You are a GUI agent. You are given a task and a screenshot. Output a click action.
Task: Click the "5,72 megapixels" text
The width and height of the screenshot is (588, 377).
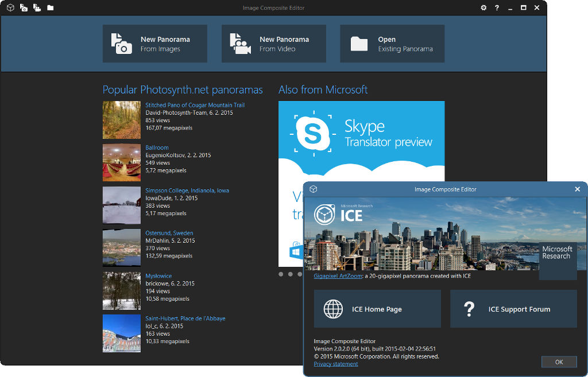(166, 170)
